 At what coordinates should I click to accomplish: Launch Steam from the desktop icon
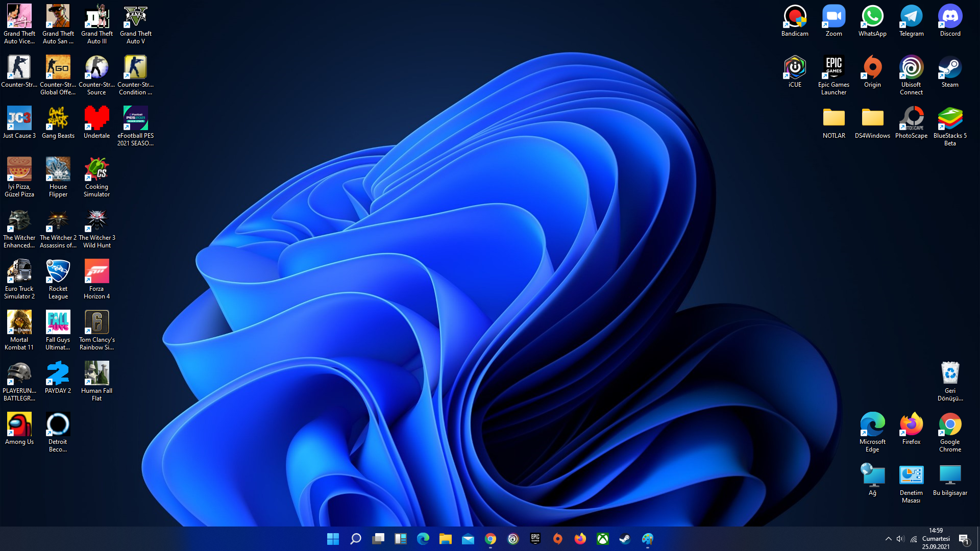(x=950, y=68)
